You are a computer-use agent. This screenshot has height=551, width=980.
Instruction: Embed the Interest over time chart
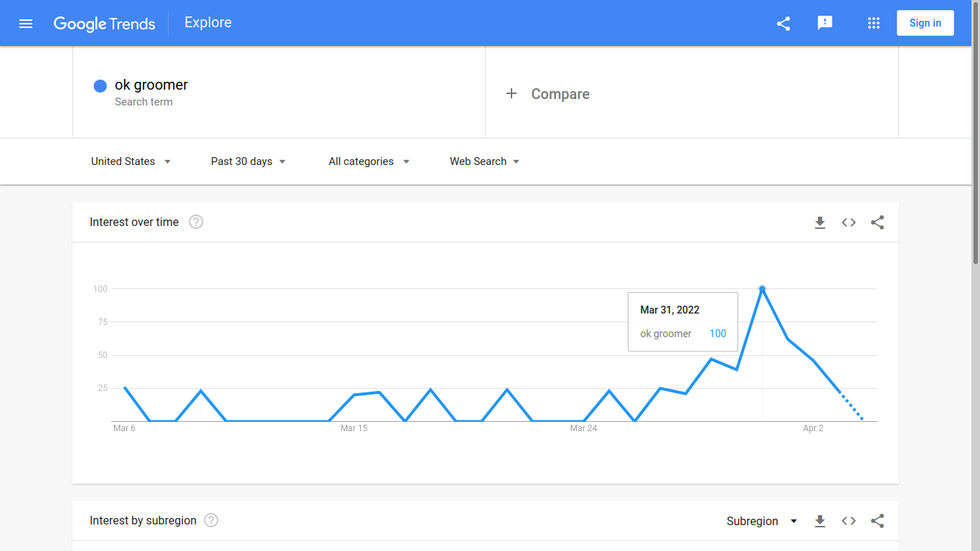tap(849, 222)
